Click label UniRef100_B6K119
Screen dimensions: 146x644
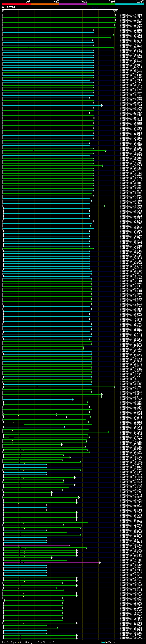click(131, 394)
